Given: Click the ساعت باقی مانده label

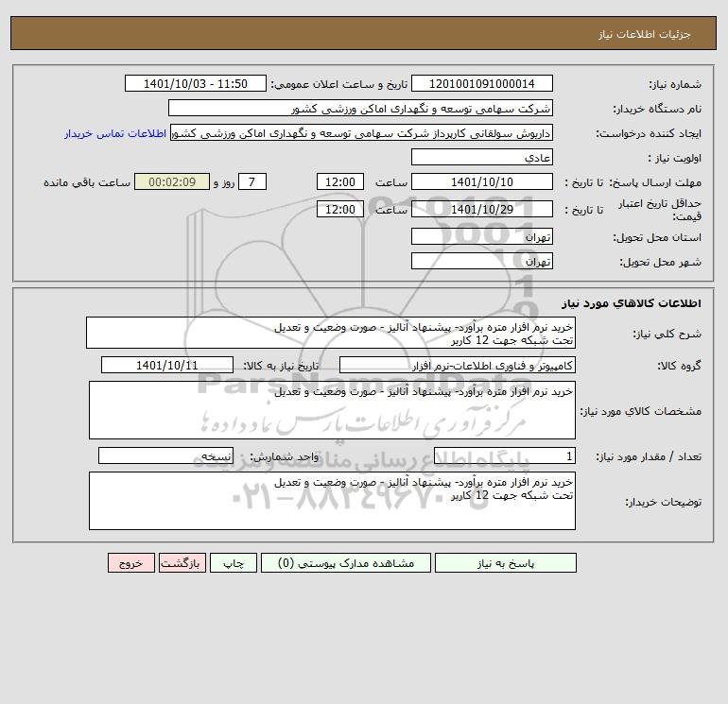Looking at the screenshot, I should (x=87, y=182).
